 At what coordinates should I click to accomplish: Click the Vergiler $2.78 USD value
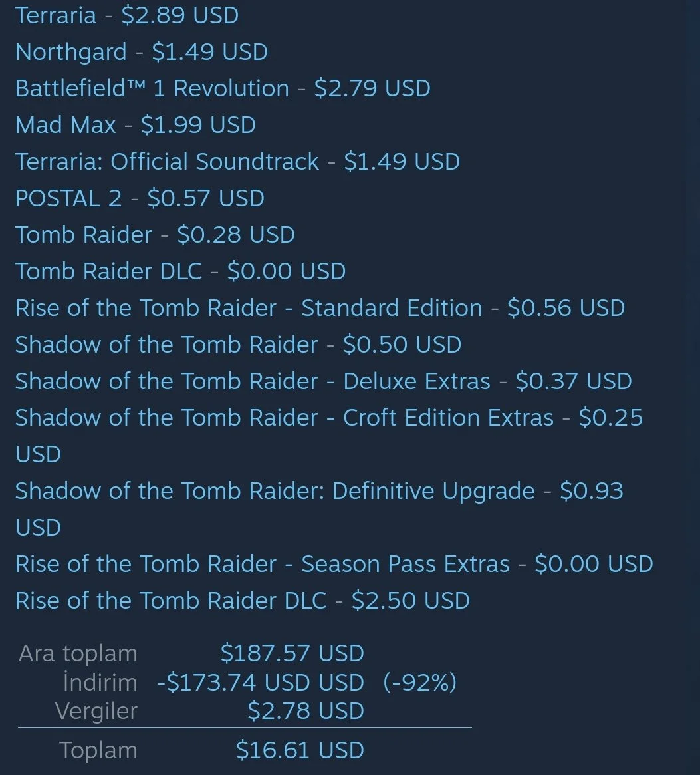click(306, 710)
